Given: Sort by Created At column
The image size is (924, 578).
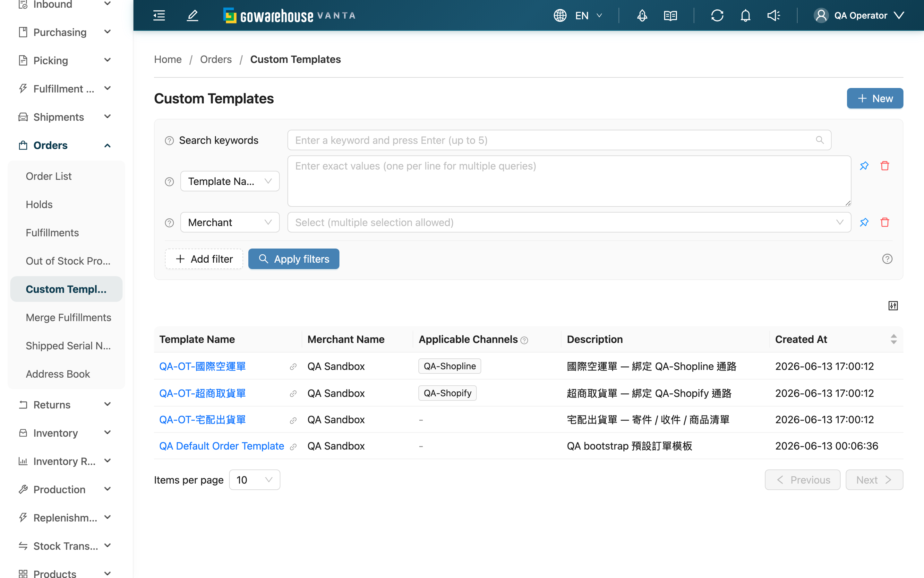Looking at the screenshot, I should coord(894,339).
